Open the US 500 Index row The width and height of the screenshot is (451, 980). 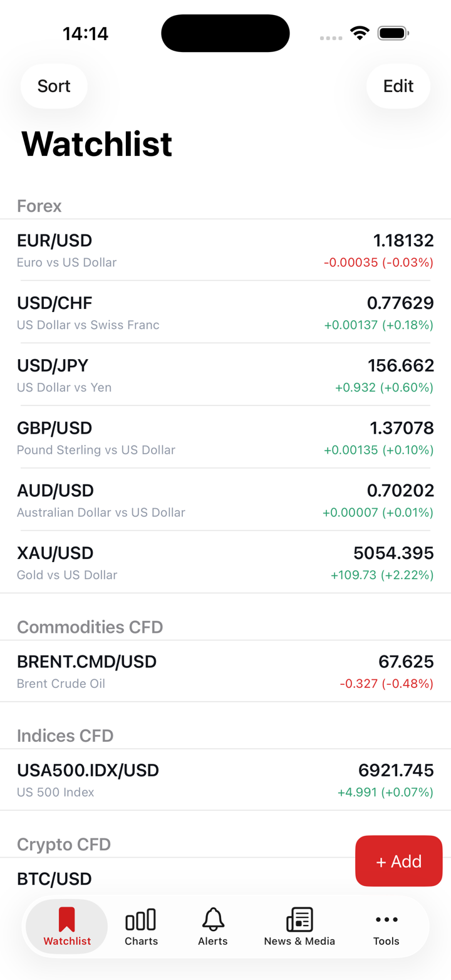pos(225,779)
